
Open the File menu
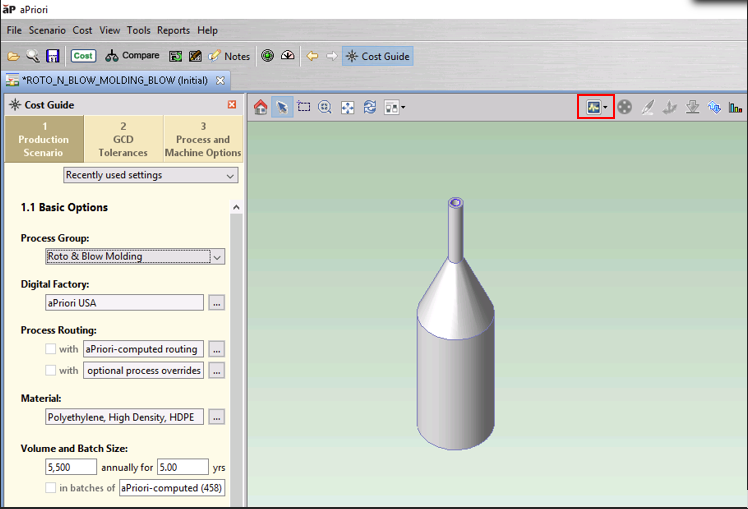click(x=14, y=31)
